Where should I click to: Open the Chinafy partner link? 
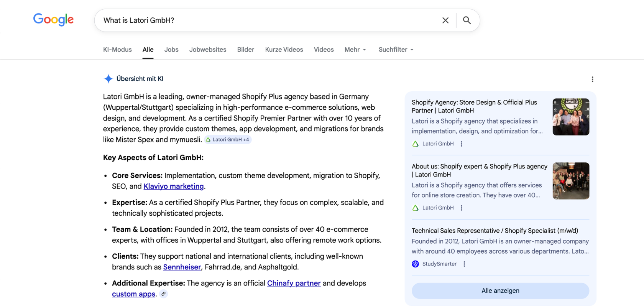tap(294, 283)
